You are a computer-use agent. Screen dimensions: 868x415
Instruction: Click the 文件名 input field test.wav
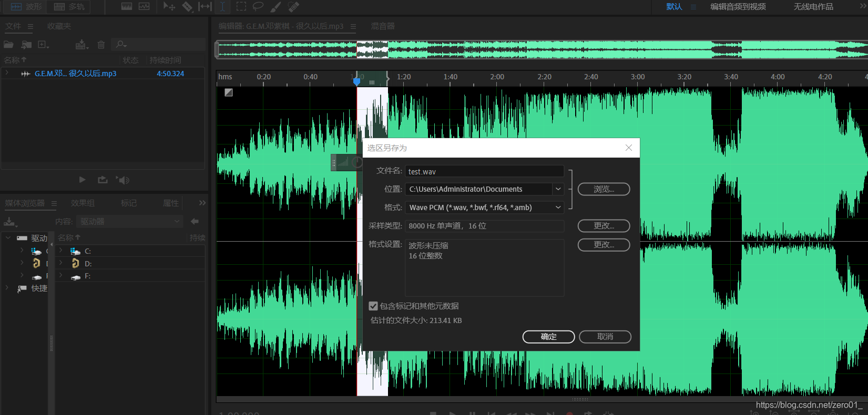tap(484, 171)
